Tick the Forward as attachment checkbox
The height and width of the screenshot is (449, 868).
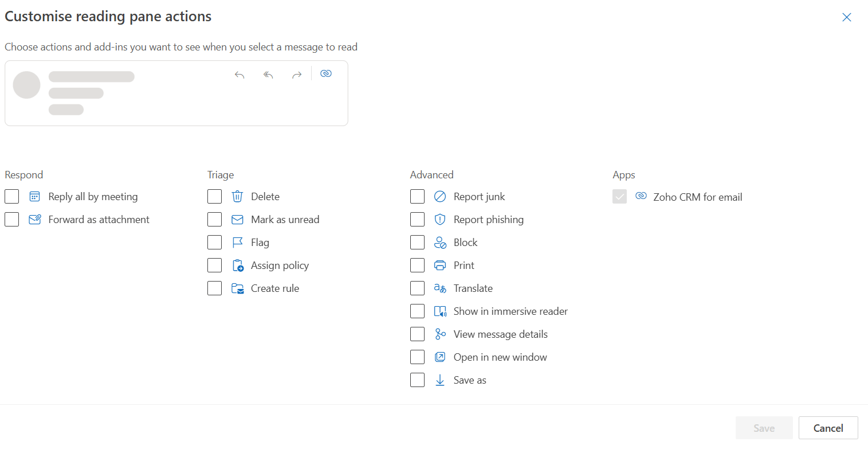12,220
